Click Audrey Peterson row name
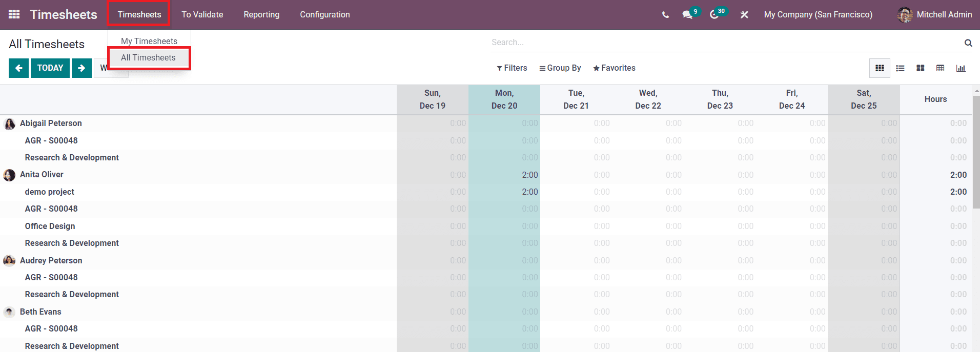980x352 pixels. [x=51, y=261]
